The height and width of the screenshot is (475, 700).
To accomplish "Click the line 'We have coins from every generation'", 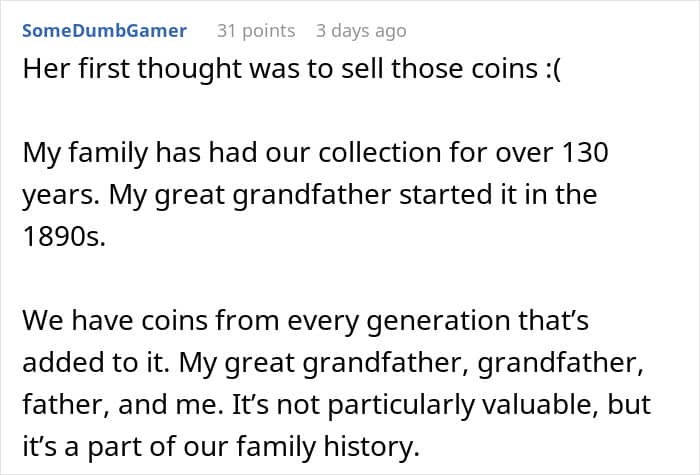I will tap(305, 321).
